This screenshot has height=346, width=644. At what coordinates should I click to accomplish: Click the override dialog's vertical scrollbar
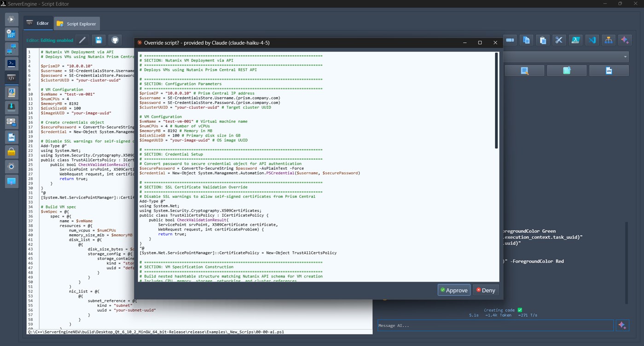click(496, 100)
